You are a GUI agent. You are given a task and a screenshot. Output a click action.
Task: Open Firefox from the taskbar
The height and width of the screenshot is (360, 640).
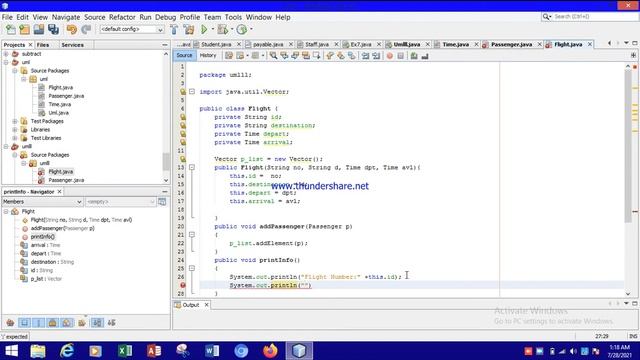(x=270, y=351)
